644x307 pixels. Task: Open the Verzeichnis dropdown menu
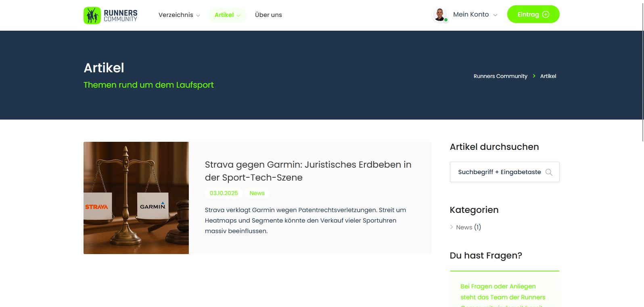179,15
